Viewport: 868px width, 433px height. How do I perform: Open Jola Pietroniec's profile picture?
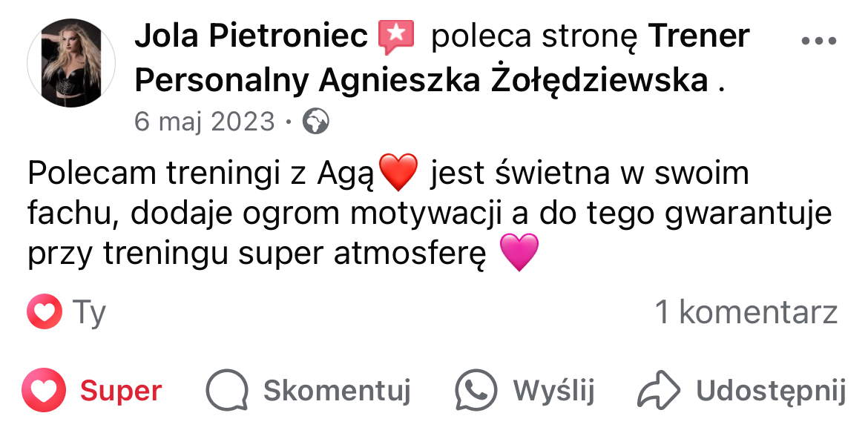tap(71, 63)
